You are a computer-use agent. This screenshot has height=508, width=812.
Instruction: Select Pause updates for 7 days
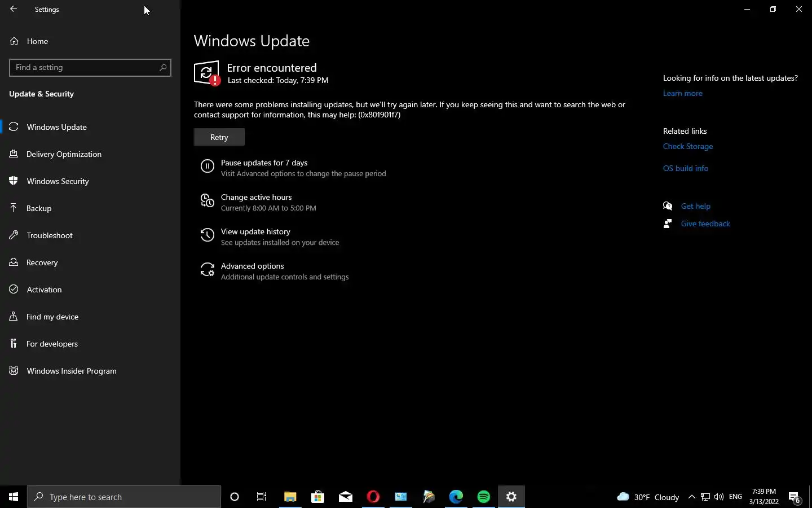(264, 163)
